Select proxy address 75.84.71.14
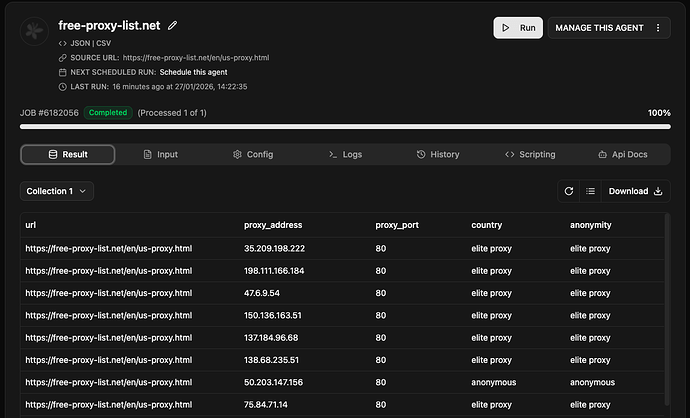This screenshot has width=690, height=418. [265, 405]
